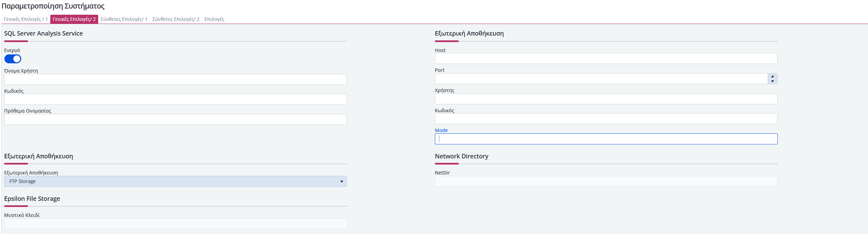Screen dimensions: 868x234
Task: Open the Εξωτερική Αποθήκευση FTP Storage dropdown
Action: 176,181
